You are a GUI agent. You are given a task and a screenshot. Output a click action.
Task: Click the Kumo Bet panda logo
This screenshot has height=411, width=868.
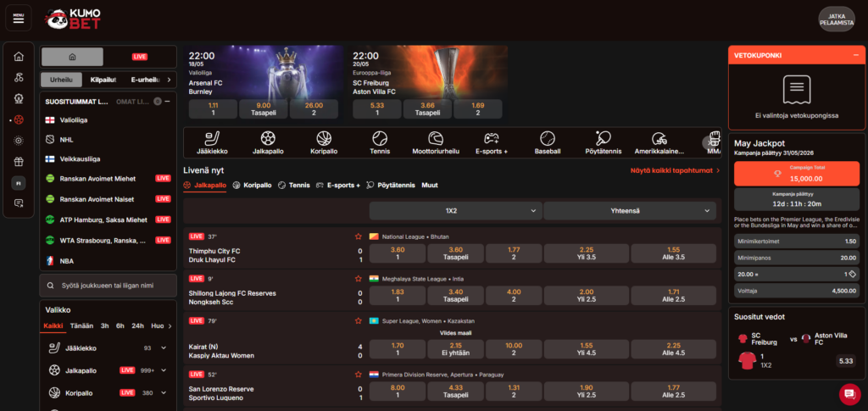[x=73, y=19]
